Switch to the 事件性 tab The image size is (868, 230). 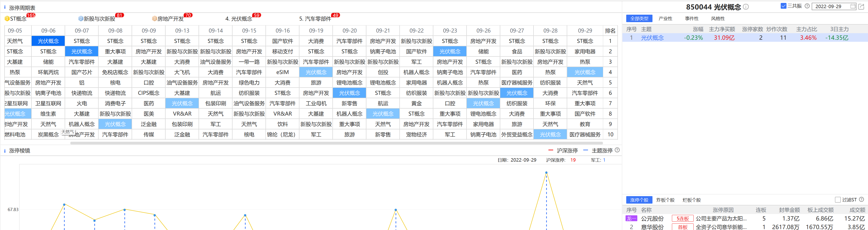[692, 19]
